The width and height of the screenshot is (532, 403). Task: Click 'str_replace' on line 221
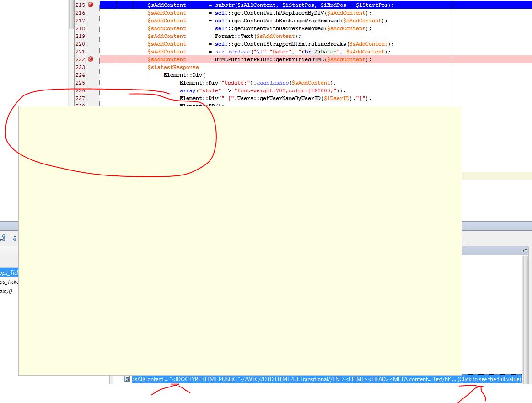pyautogui.click(x=233, y=52)
